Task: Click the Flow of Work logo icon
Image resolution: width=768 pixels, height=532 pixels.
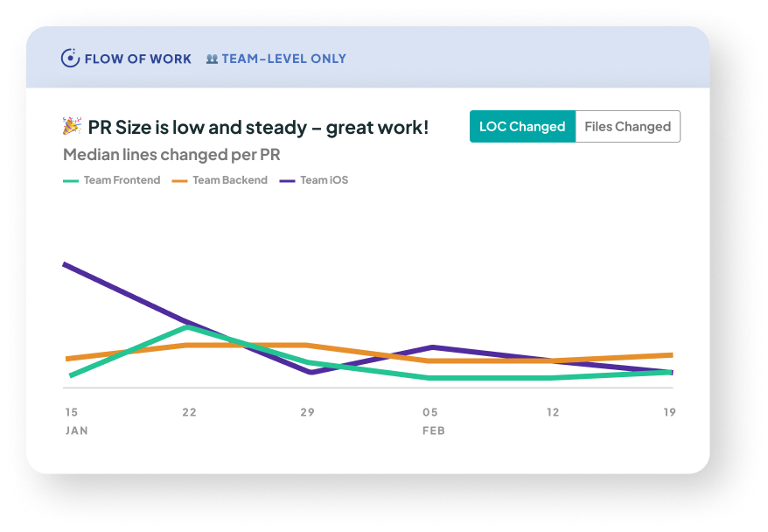Action: [x=70, y=59]
